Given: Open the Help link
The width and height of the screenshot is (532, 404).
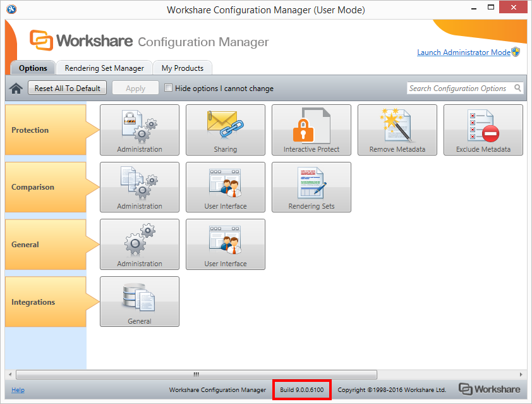Looking at the screenshot, I should click(18, 390).
